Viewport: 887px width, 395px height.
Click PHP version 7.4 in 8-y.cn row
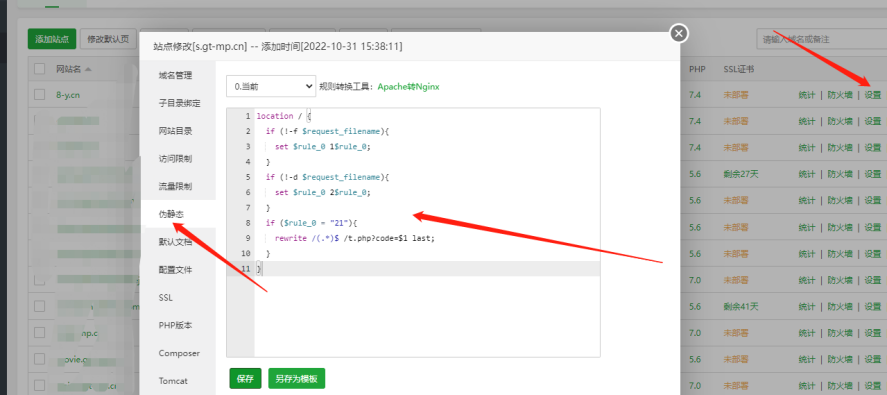(x=695, y=95)
